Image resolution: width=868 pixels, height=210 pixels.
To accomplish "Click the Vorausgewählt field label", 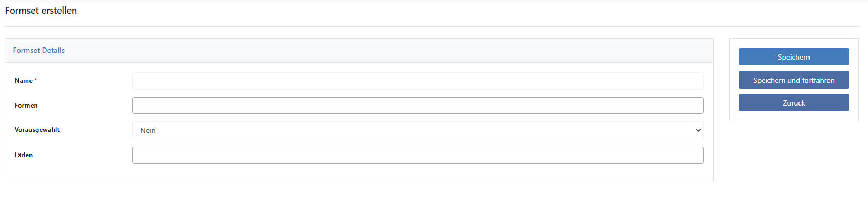I will [37, 130].
